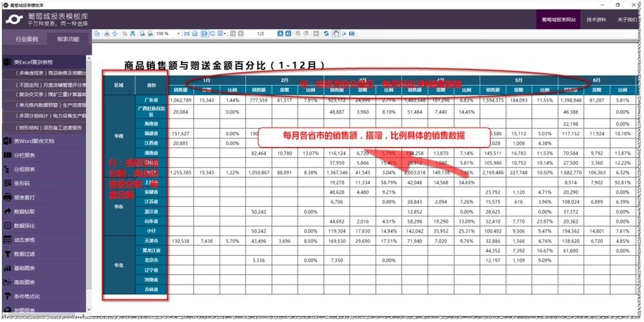Image resolution: width=644 pixels, height=322 pixels.
Task: Click the 基础图表 bar chart icon
Action: point(7,268)
